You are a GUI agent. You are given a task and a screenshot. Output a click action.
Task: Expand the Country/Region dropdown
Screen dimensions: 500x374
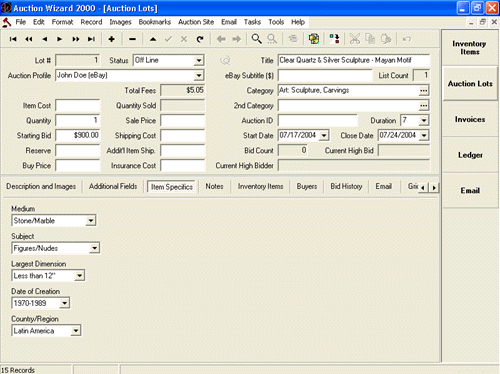click(x=76, y=331)
